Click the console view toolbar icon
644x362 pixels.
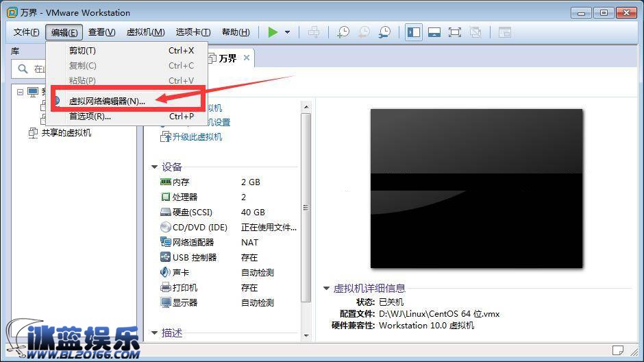(505, 32)
